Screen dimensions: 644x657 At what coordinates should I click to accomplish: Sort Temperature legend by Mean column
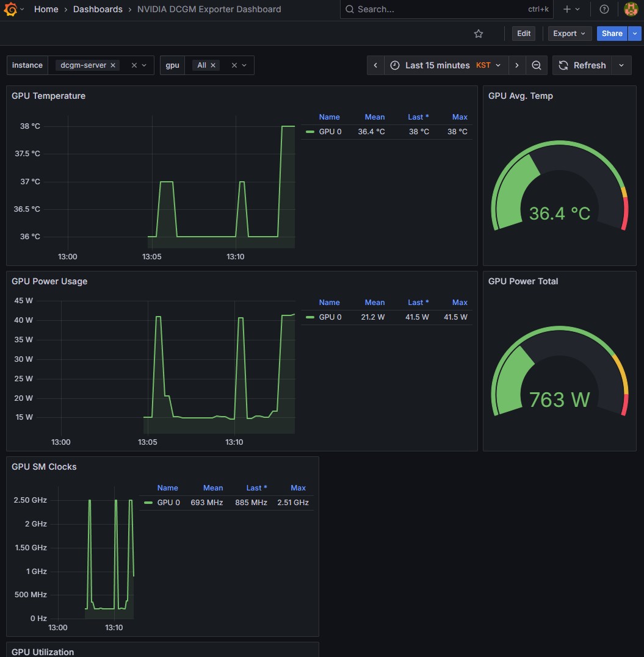[375, 117]
